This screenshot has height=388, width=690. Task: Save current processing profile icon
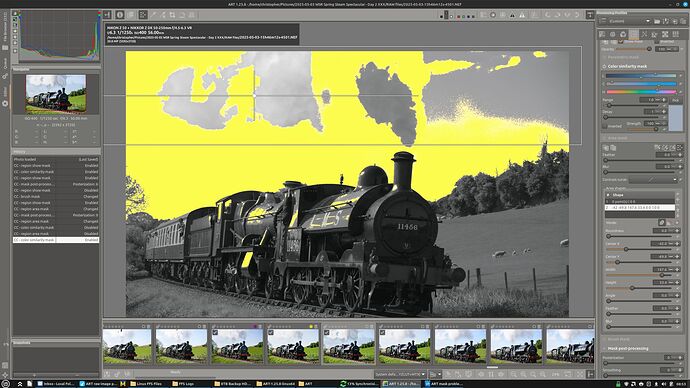click(x=666, y=21)
